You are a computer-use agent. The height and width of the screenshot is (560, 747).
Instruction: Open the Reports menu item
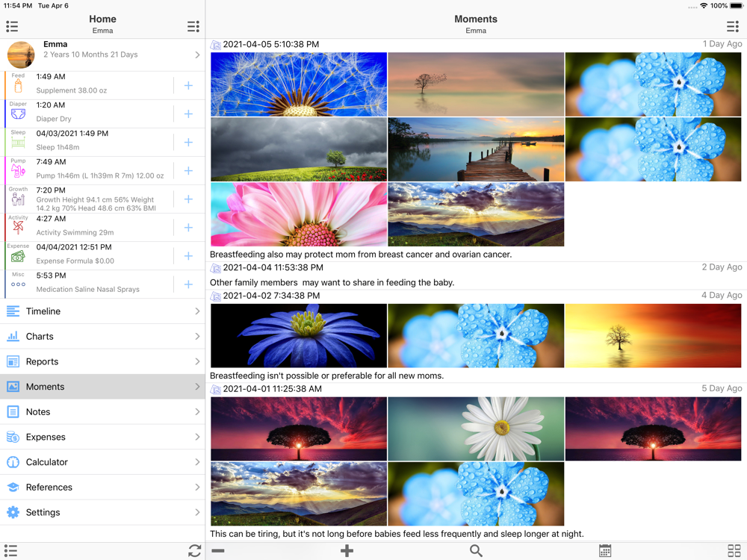pos(102,362)
